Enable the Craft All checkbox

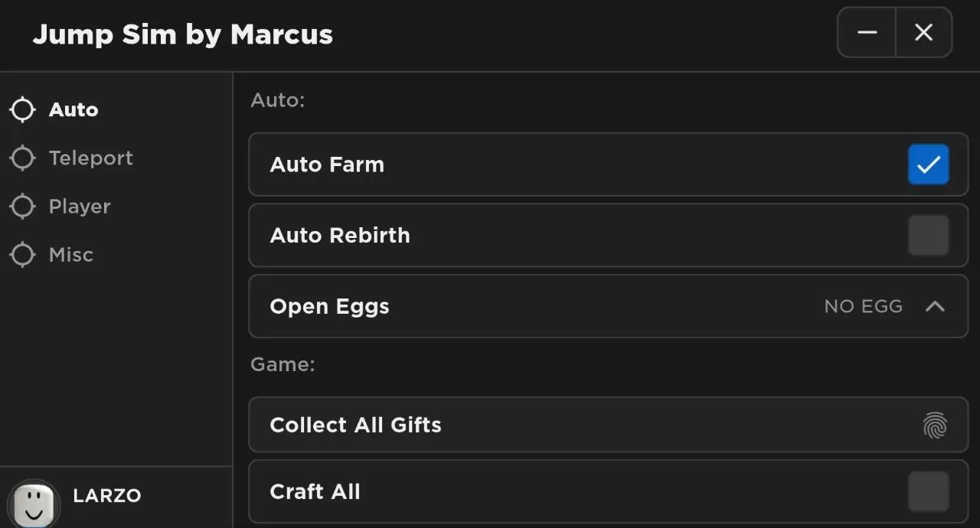[929, 491]
